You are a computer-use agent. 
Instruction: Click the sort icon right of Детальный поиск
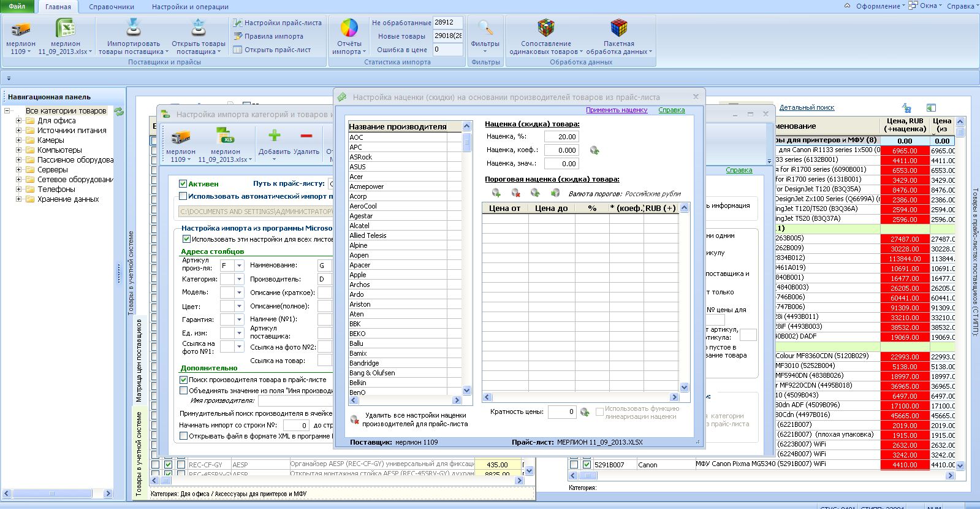[x=906, y=108]
